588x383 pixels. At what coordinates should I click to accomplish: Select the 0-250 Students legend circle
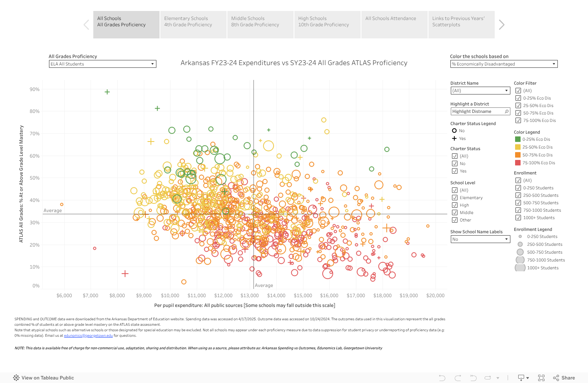520,236
